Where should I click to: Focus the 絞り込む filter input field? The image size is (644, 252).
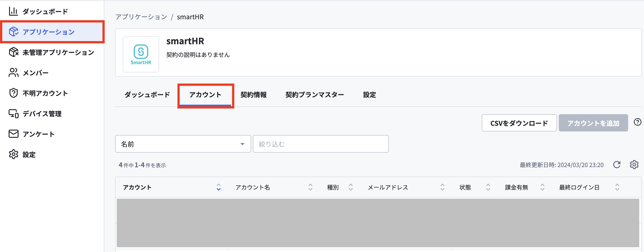(320, 144)
